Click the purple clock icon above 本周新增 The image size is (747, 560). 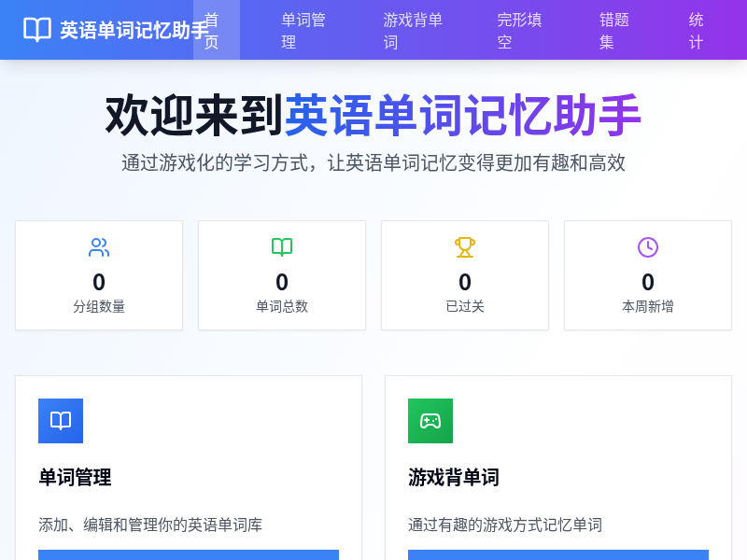[x=648, y=247]
